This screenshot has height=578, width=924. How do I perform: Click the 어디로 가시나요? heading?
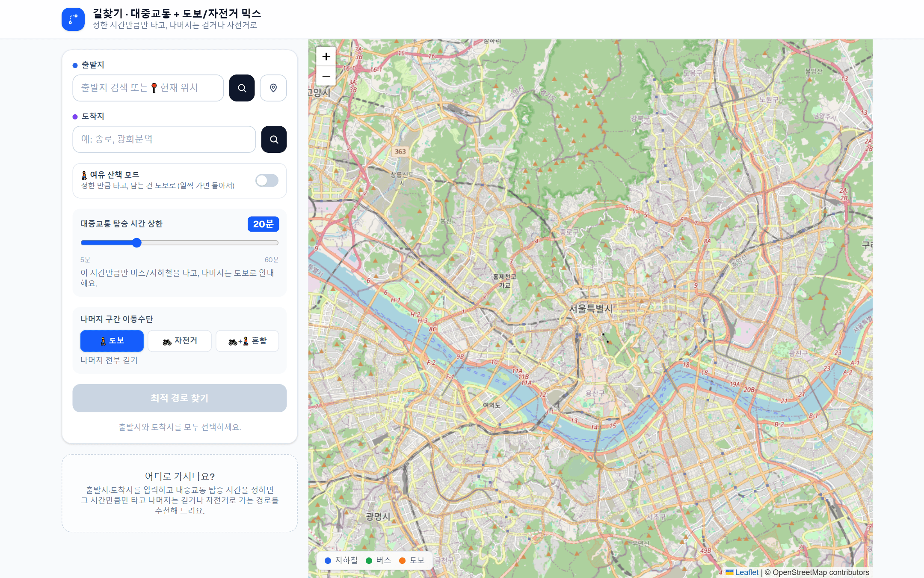coord(180,476)
